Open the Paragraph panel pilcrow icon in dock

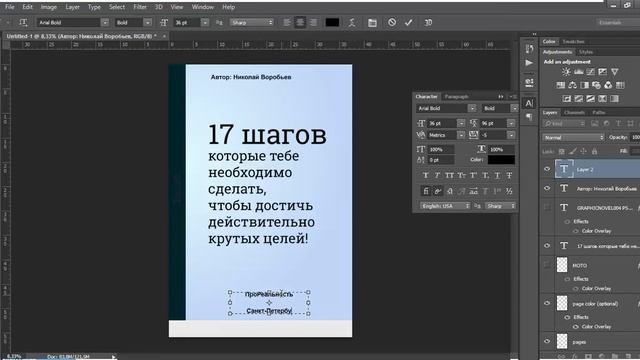click(x=529, y=117)
